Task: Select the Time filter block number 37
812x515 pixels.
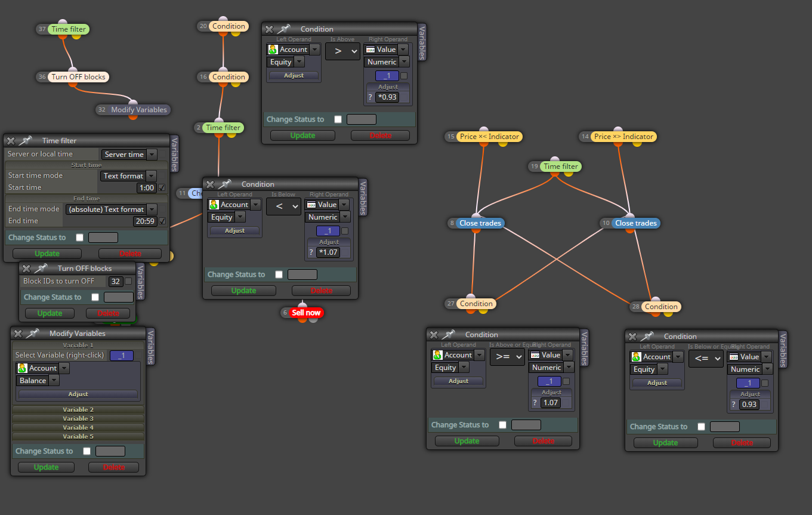Action: [x=69, y=29]
